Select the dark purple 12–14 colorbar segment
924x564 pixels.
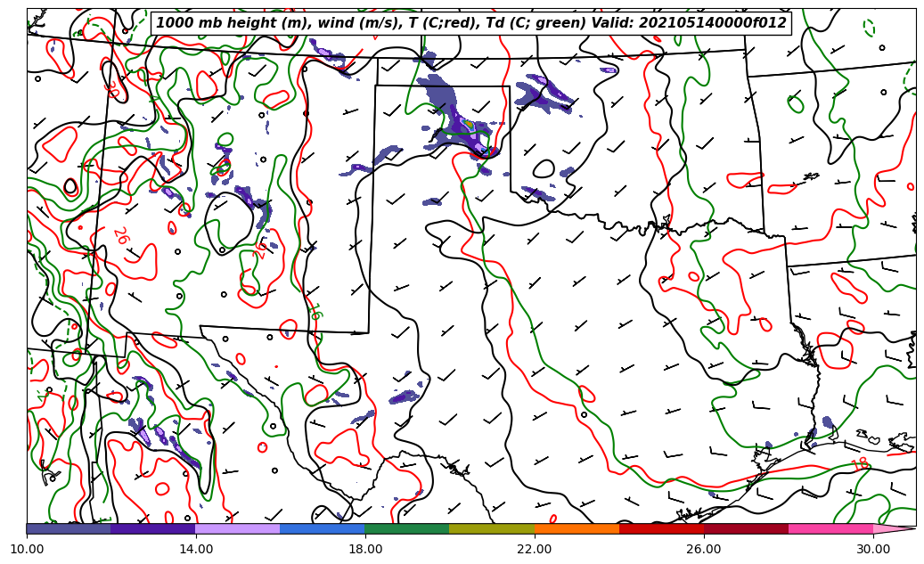click(x=153, y=528)
